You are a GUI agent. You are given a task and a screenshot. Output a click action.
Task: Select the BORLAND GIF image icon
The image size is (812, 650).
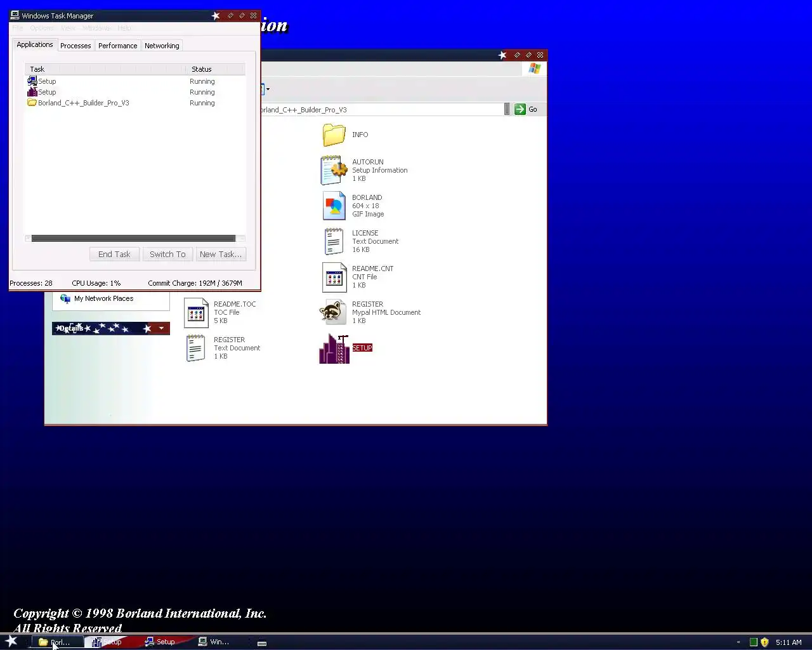coord(334,206)
